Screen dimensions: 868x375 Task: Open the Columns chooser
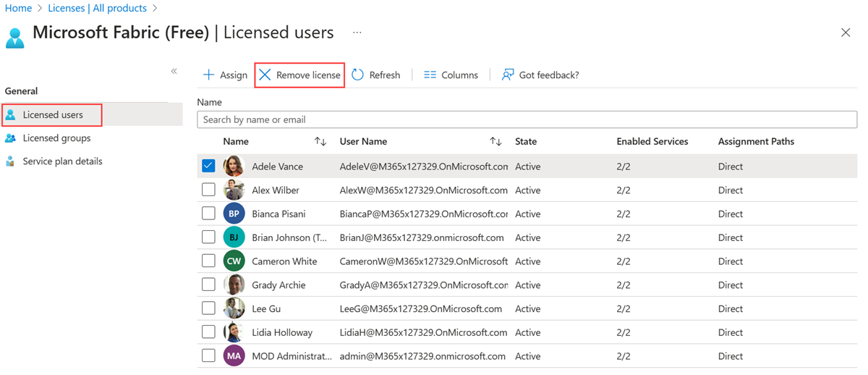pos(451,75)
